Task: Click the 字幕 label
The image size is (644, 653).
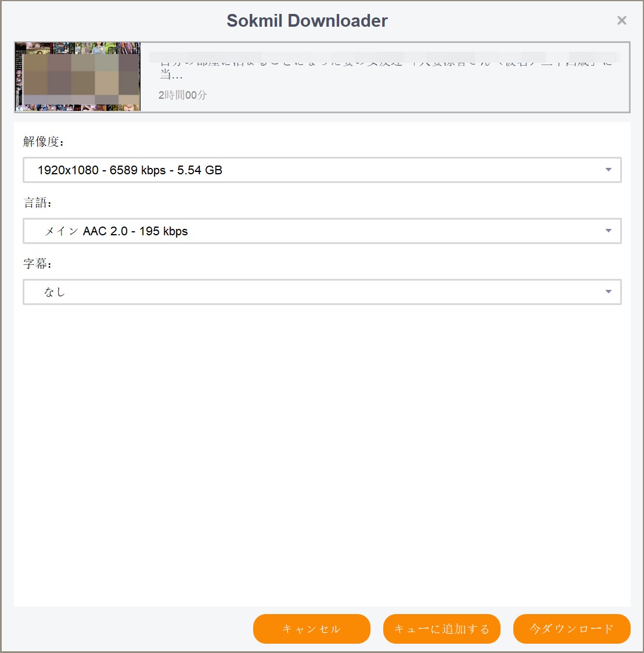Action: pos(37,264)
